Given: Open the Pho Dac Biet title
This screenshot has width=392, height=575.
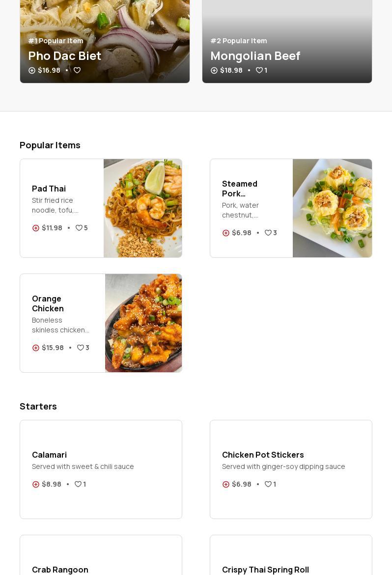Looking at the screenshot, I should 65,56.
